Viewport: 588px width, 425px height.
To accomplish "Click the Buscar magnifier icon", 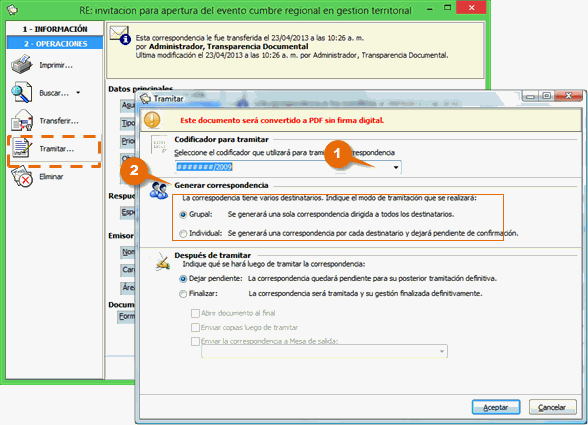I will [x=22, y=92].
